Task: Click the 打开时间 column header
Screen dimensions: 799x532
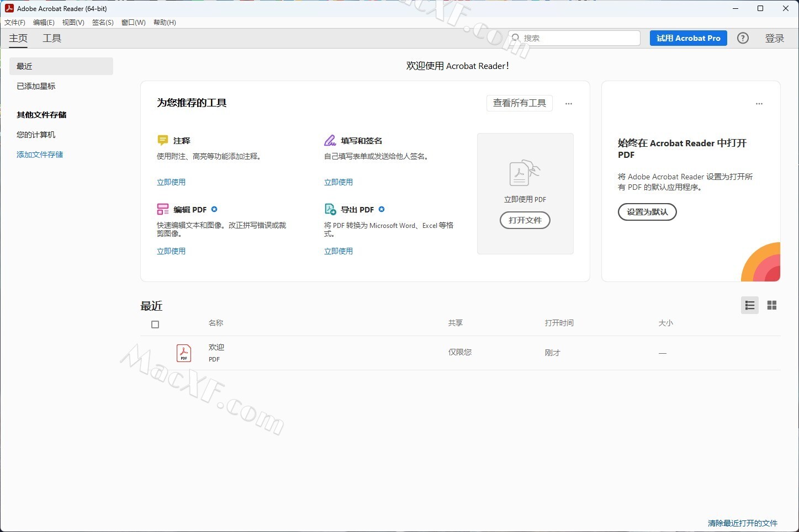Action: click(x=559, y=323)
